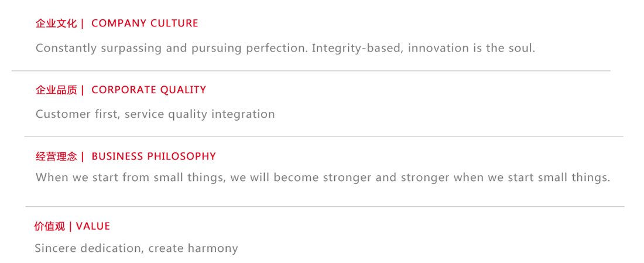The height and width of the screenshot is (263, 644).
Task: Click the "Sincere dedication, create harmony" text
Action: click(136, 248)
